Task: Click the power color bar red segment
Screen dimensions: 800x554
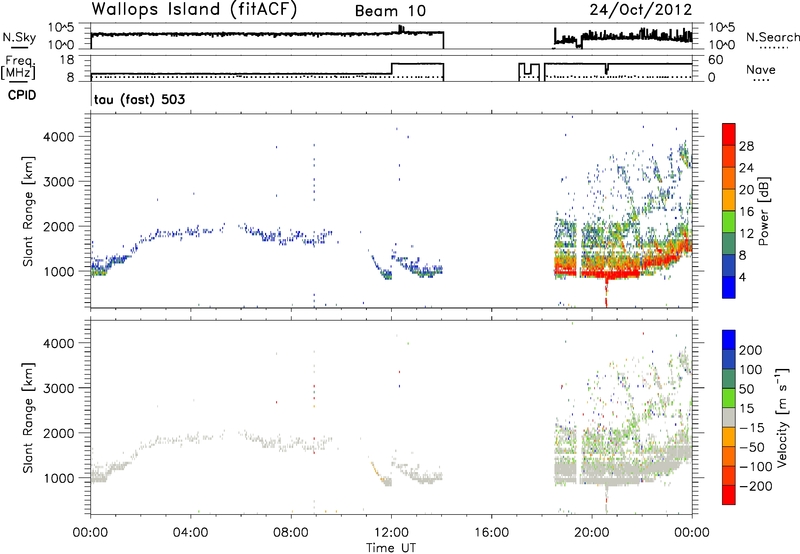Action: point(729,134)
